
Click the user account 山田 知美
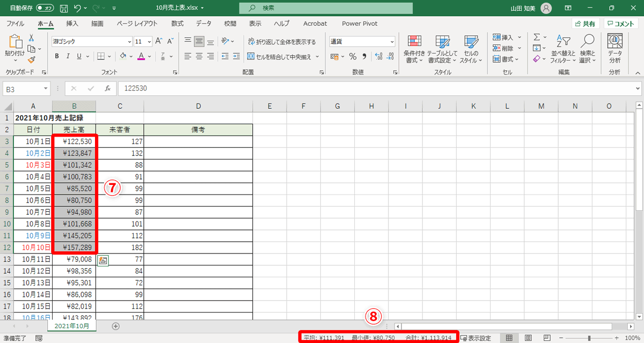[531, 8]
